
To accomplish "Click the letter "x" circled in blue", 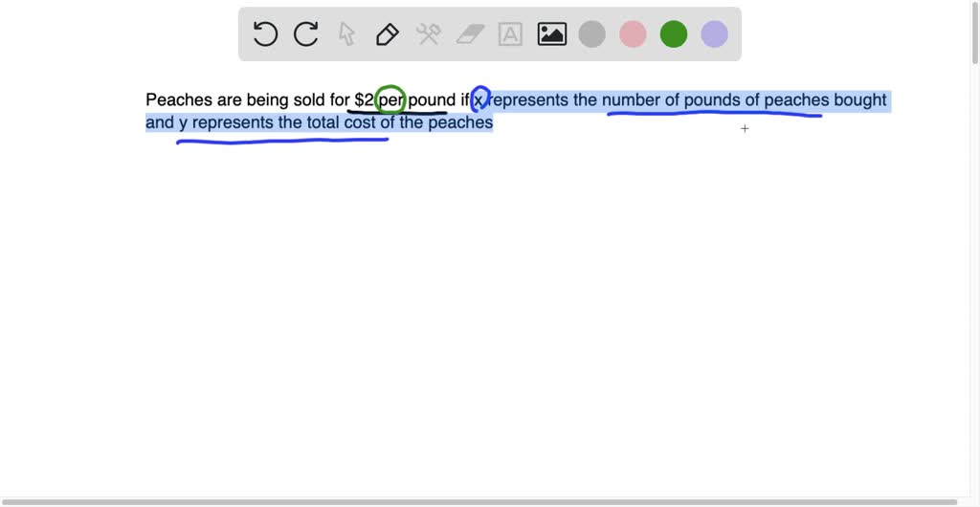I will (x=479, y=100).
